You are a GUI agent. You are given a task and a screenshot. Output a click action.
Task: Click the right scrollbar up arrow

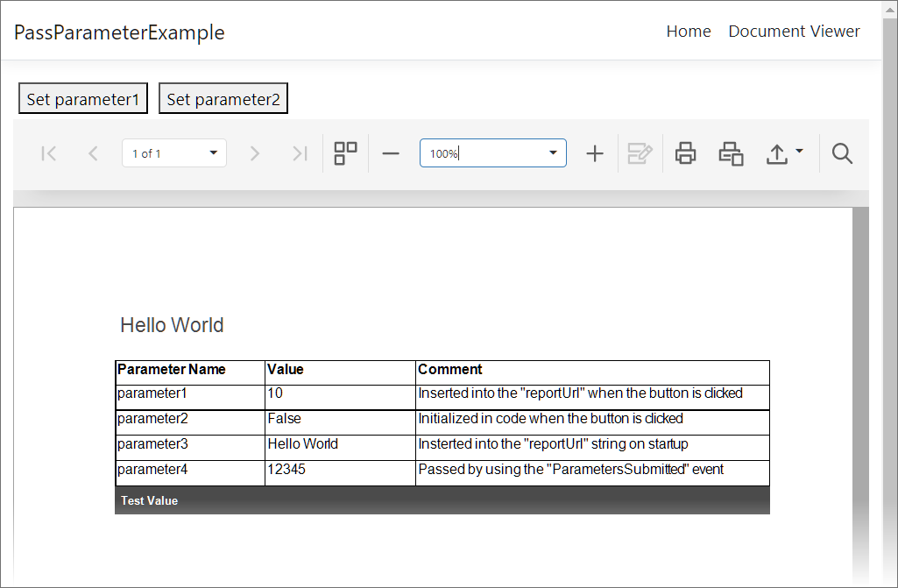point(890,9)
